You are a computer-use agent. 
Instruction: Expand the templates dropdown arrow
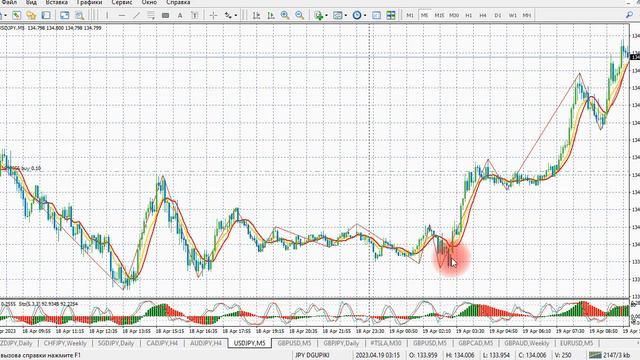pos(345,16)
